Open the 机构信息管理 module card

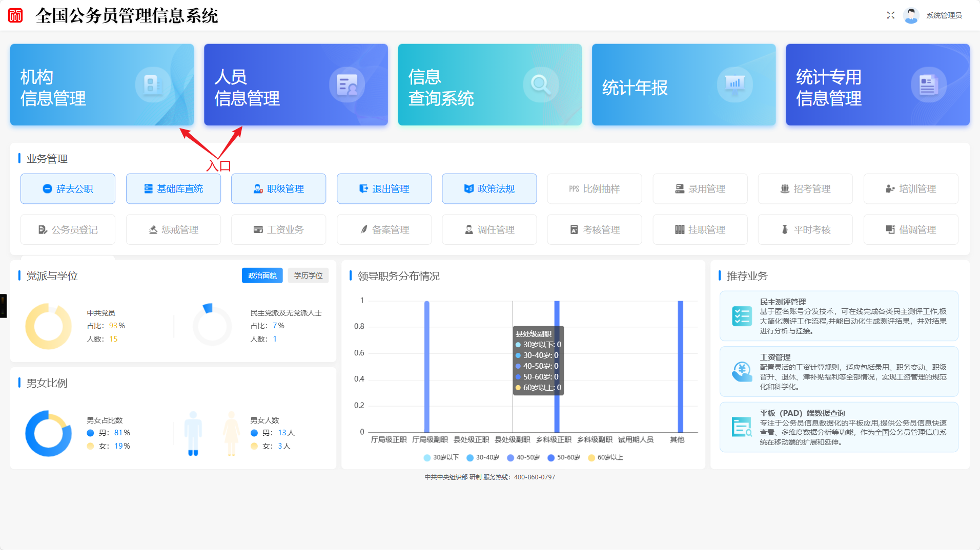tap(102, 84)
